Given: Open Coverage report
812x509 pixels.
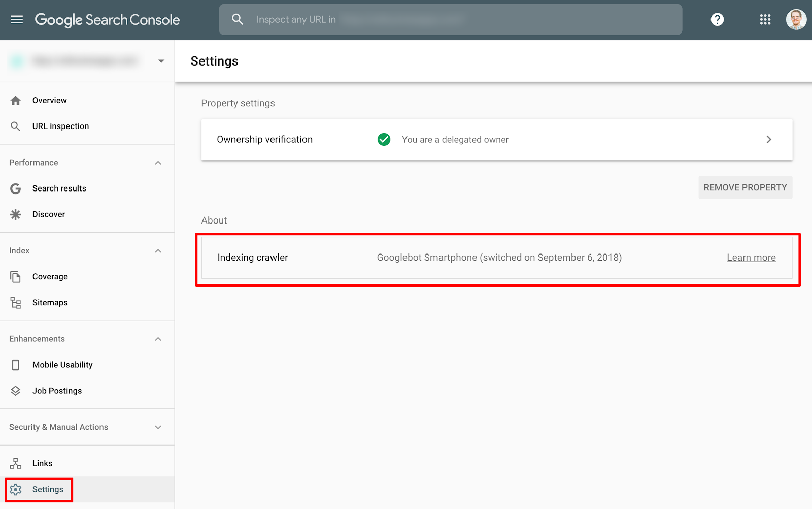Looking at the screenshot, I should [50, 276].
